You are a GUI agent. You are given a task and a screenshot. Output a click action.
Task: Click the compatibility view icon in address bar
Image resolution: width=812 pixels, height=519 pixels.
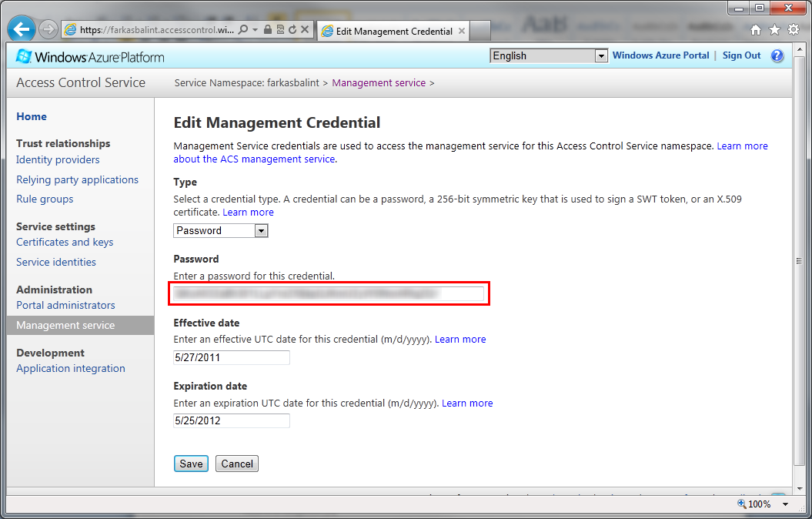280,29
